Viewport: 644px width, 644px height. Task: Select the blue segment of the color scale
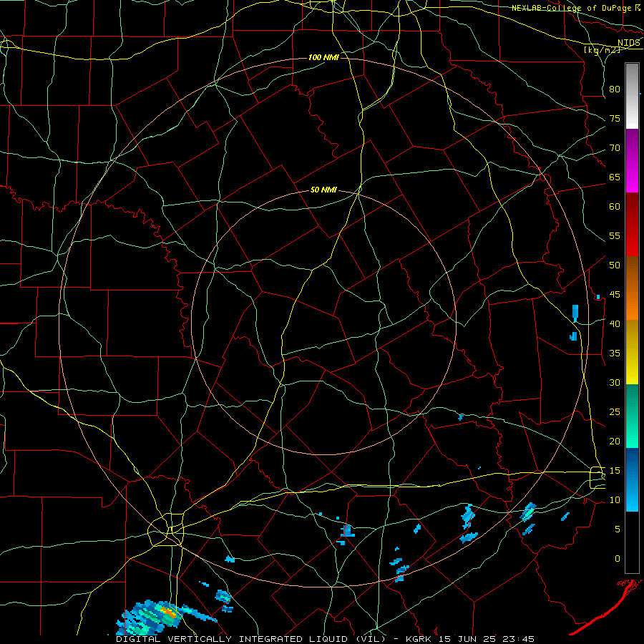[x=632, y=479]
